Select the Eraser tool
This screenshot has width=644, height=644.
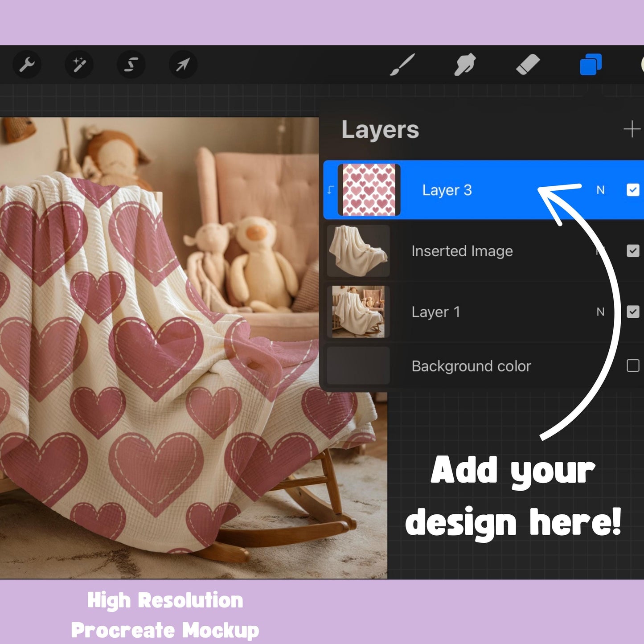pos(528,65)
